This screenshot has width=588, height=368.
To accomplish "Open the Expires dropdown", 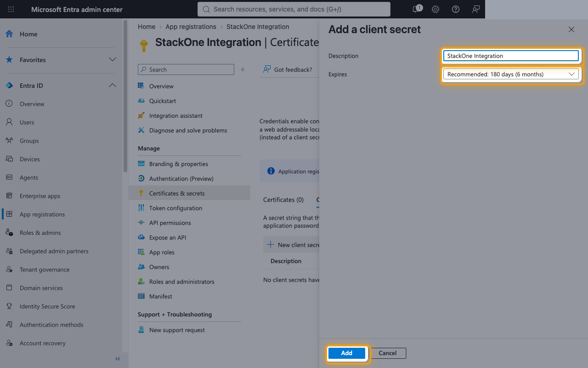I will click(510, 74).
